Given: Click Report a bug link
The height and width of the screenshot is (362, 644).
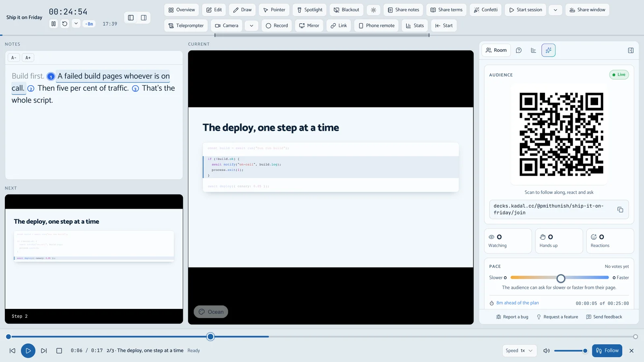Looking at the screenshot, I should [512, 317].
